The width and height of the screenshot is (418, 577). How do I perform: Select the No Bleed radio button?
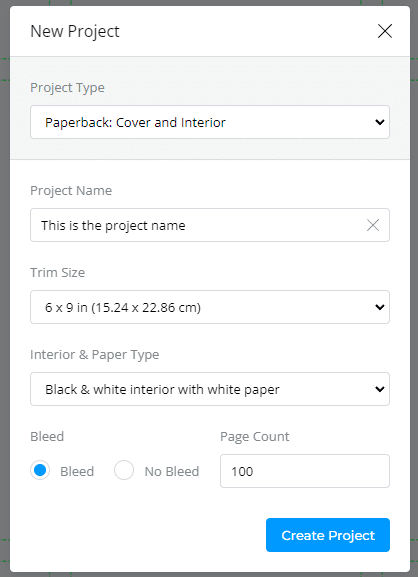point(124,470)
